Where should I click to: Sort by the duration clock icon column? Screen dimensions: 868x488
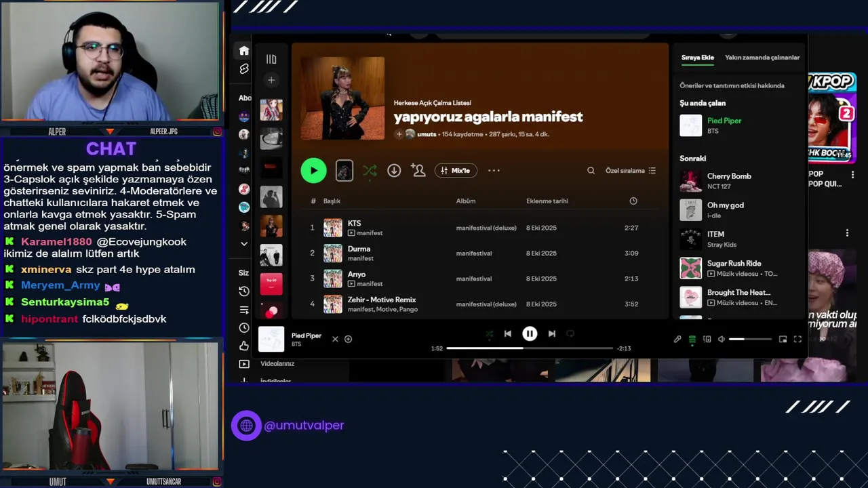(x=633, y=201)
